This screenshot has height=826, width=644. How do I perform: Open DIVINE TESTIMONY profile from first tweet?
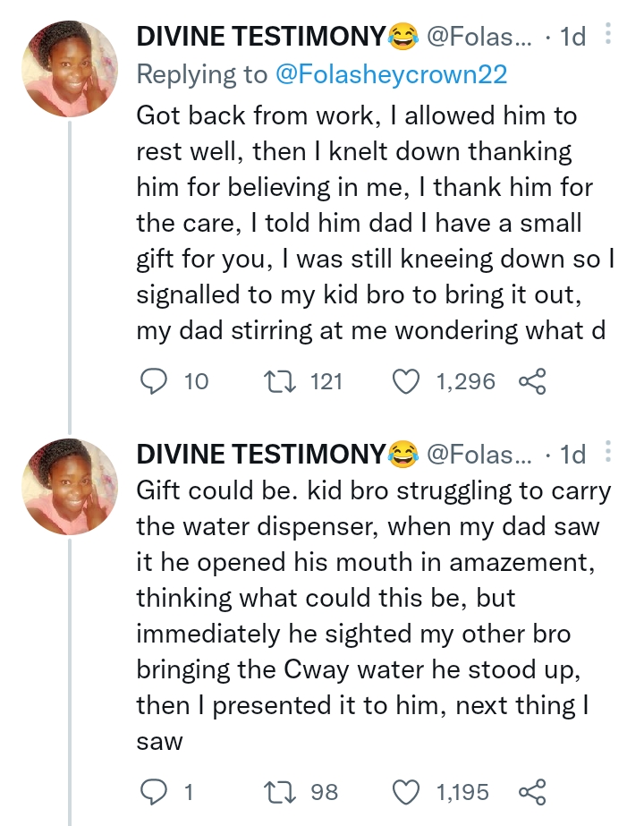pos(261,37)
